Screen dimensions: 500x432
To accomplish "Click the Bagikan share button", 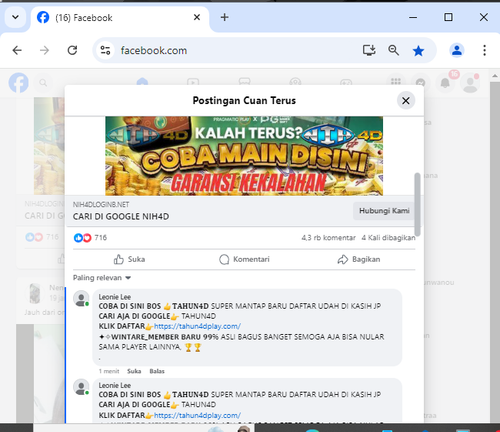I will coord(359,259).
